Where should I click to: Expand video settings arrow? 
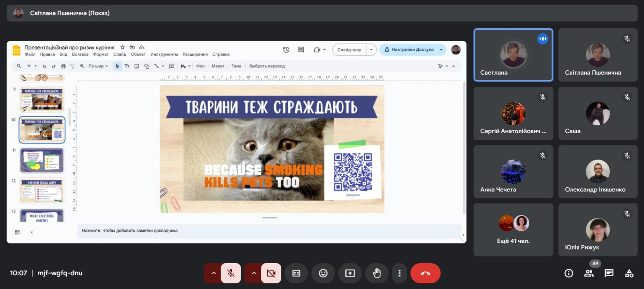(x=254, y=273)
